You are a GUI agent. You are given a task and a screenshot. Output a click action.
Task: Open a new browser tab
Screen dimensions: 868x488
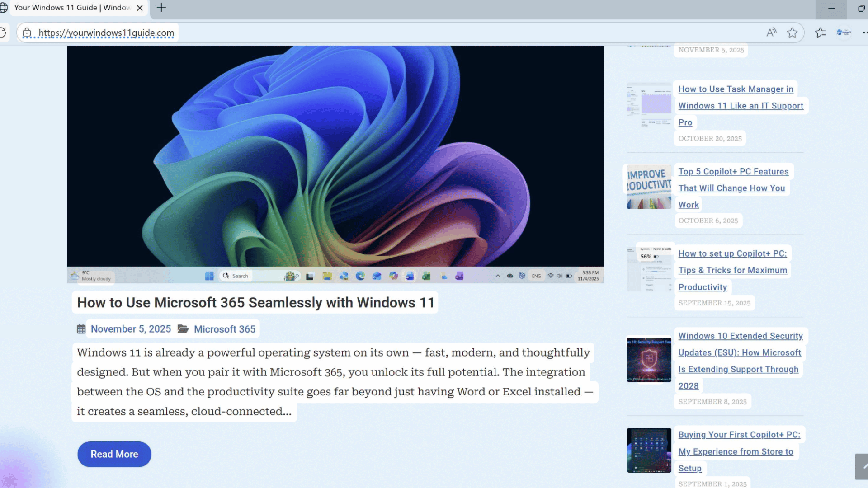[x=160, y=8]
